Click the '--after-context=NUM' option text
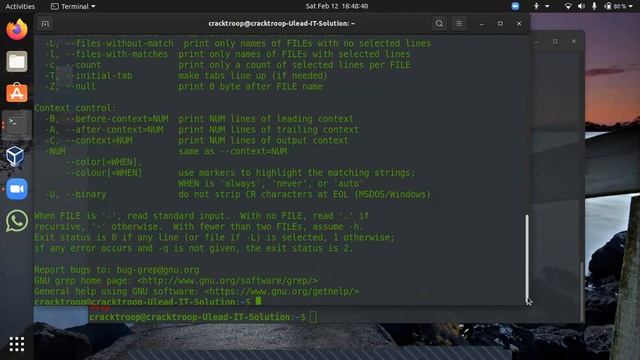Image resolution: width=640 pixels, height=360 pixels. point(114,130)
